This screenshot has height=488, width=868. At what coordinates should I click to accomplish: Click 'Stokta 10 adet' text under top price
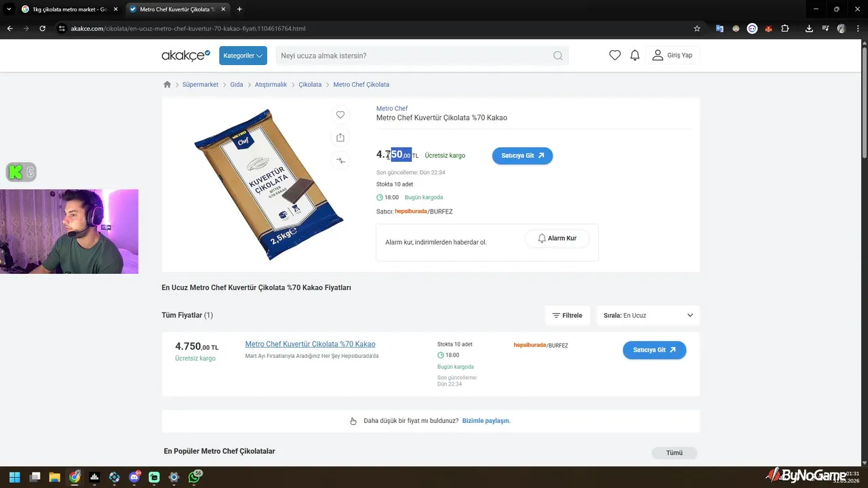pos(395,184)
